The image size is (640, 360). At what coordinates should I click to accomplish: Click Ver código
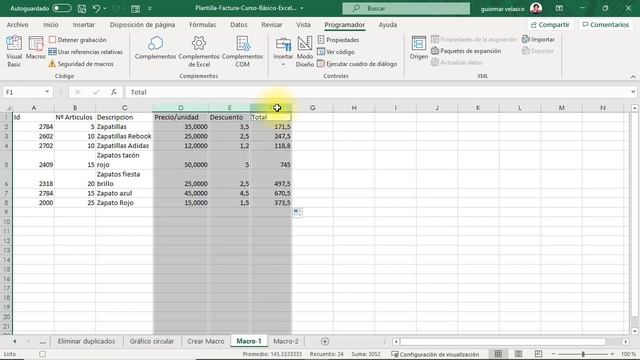click(x=336, y=52)
